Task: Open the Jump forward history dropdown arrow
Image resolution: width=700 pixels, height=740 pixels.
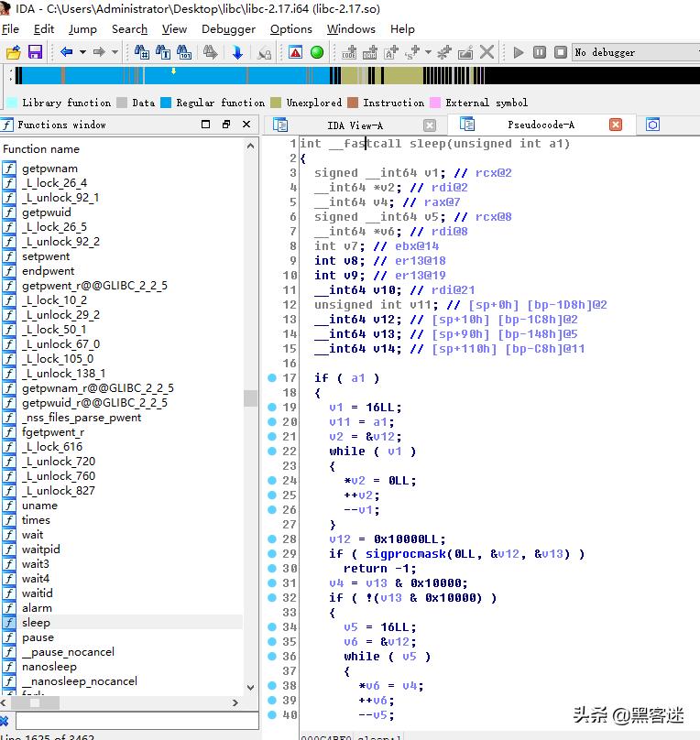Action: pyautogui.click(x=115, y=52)
